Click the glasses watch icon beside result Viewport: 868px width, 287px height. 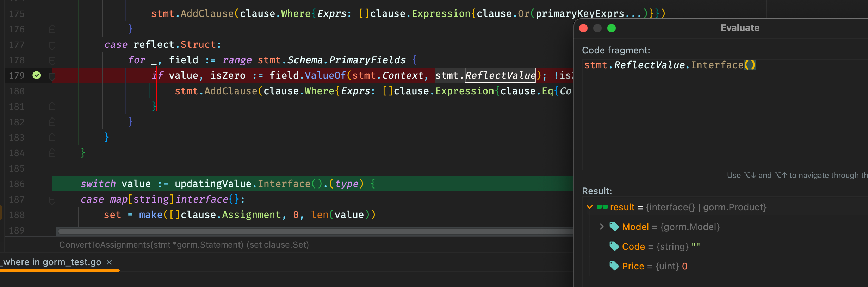(602, 207)
